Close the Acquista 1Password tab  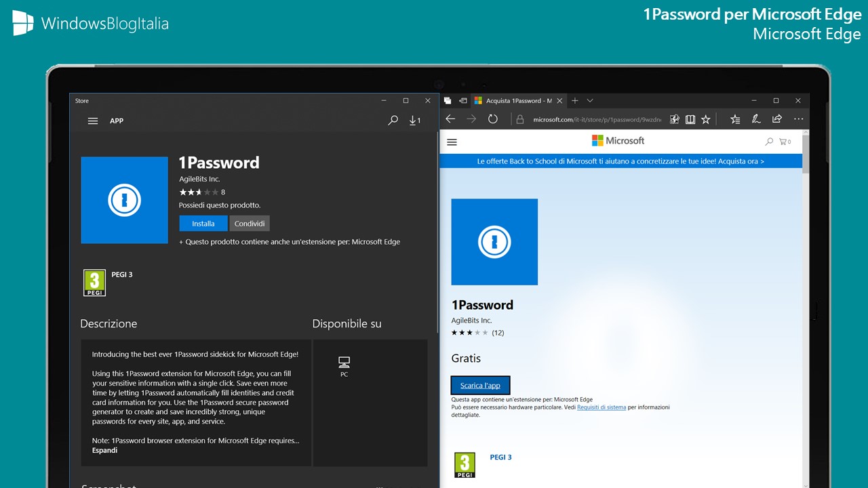[560, 100]
